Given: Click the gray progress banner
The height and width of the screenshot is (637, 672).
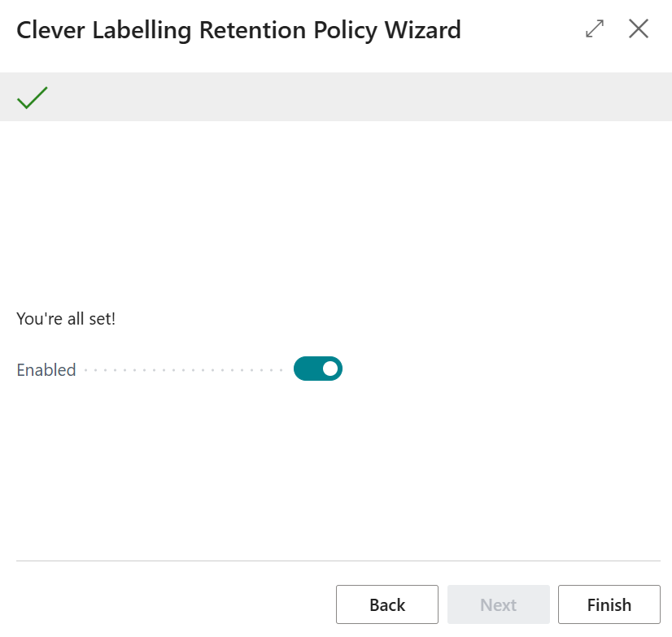Looking at the screenshot, I should (x=336, y=96).
